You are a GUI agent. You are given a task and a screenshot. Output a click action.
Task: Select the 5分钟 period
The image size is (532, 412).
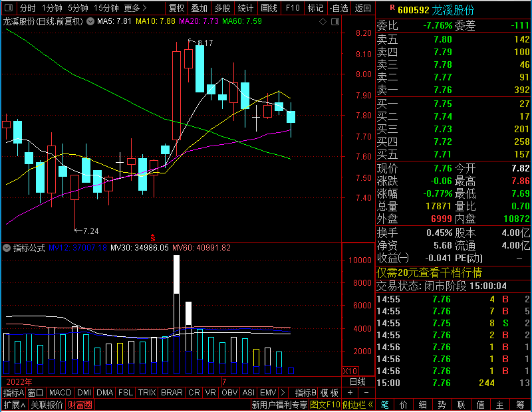coord(78,8)
